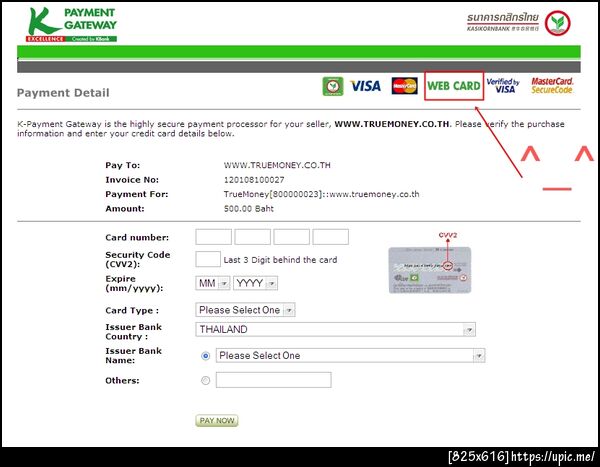This screenshot has width=600, height=467.
Task: Click the Payment For label
Action: [137, 194]
